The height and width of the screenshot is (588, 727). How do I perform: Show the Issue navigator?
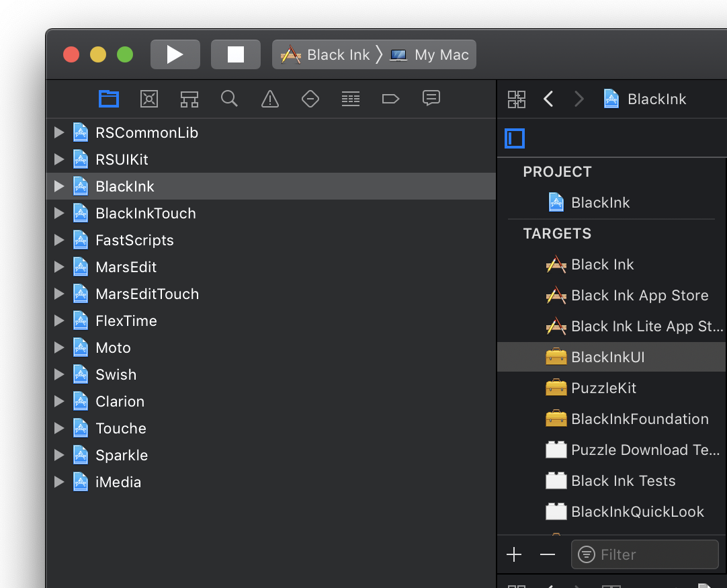click(270, 99)
